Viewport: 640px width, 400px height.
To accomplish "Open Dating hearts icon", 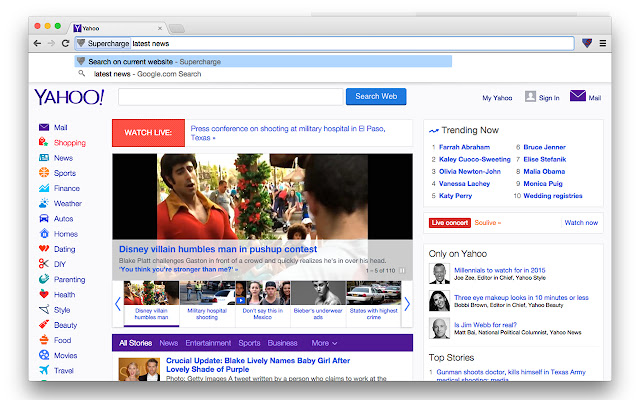I will pyautogui.click(x=44, y=249).
